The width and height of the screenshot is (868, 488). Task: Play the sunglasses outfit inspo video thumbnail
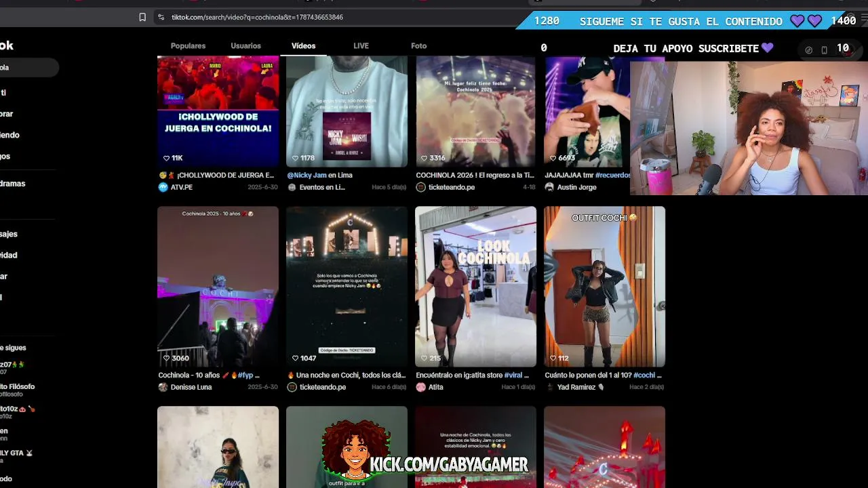218,447
